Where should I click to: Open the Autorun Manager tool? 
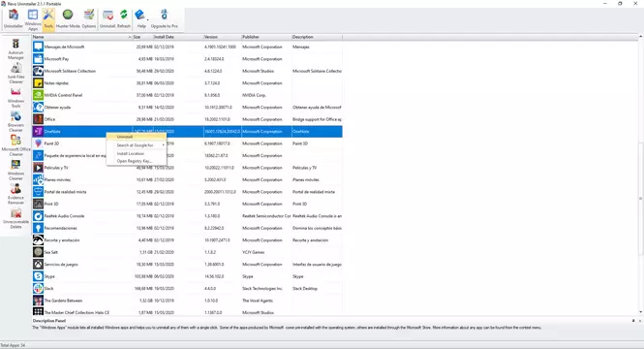pyautogui.click(x=15, y=49)
